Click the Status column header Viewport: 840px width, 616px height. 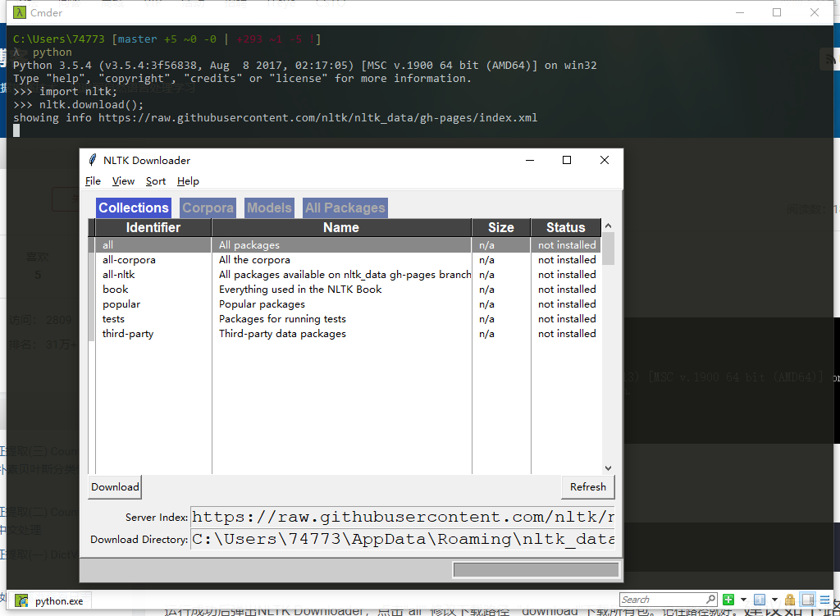[x=566, y=228]
